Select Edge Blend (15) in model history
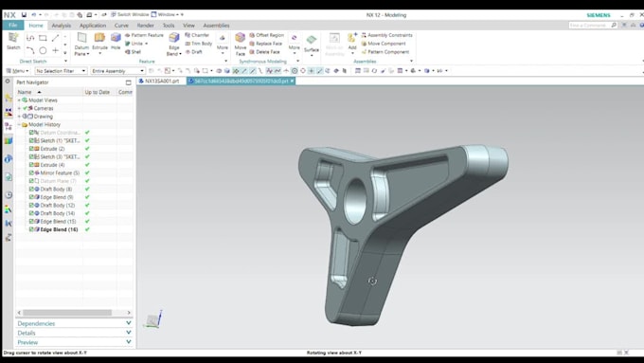The image size is (644, 363). tap(59, 221)
